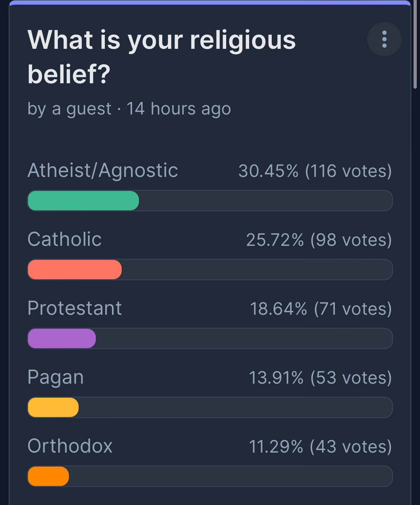Click the red Catholic result bar

coord(75,270)
